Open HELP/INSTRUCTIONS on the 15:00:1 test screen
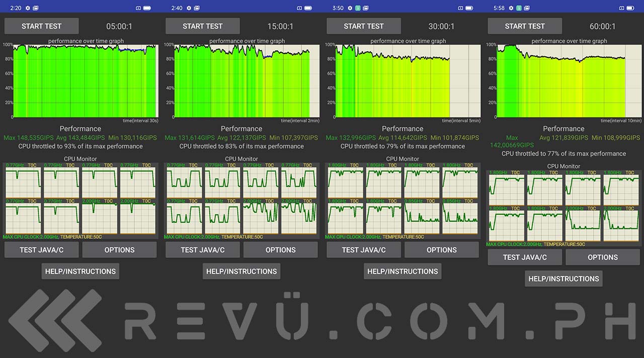644x358 pixels. click(x=242, y=271)
